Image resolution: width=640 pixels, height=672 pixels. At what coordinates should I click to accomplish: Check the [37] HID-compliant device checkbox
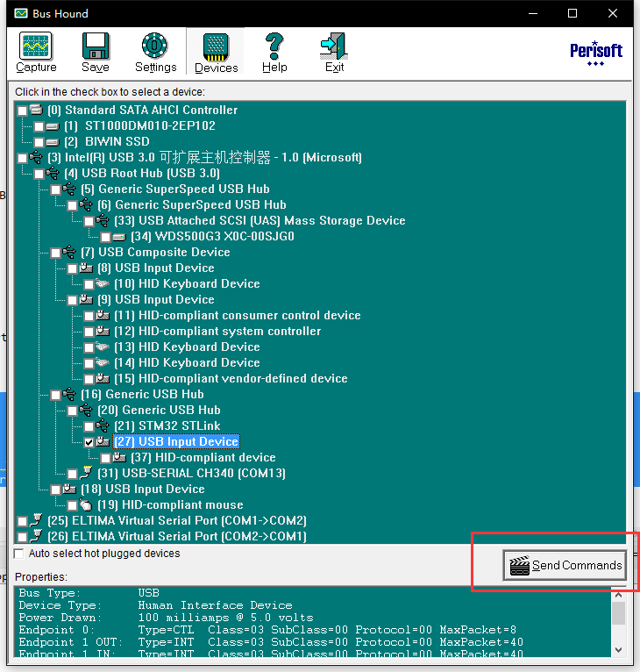point(105,458)
